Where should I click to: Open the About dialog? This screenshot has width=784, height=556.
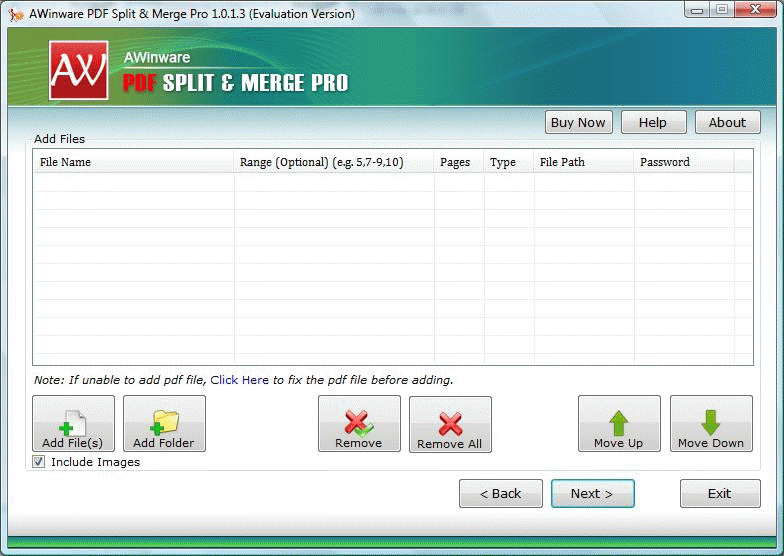coord(728,122)
